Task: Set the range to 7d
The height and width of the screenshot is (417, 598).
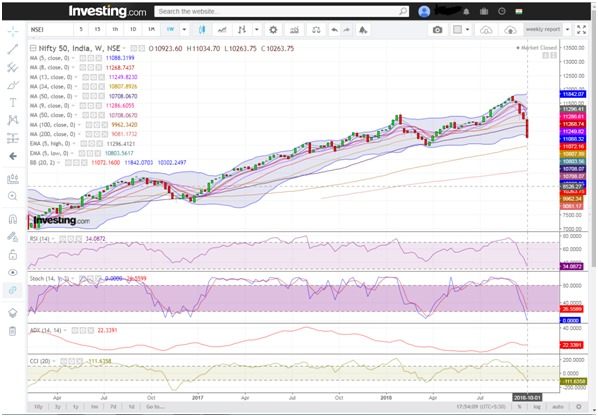Action: (x=113, y=407)
